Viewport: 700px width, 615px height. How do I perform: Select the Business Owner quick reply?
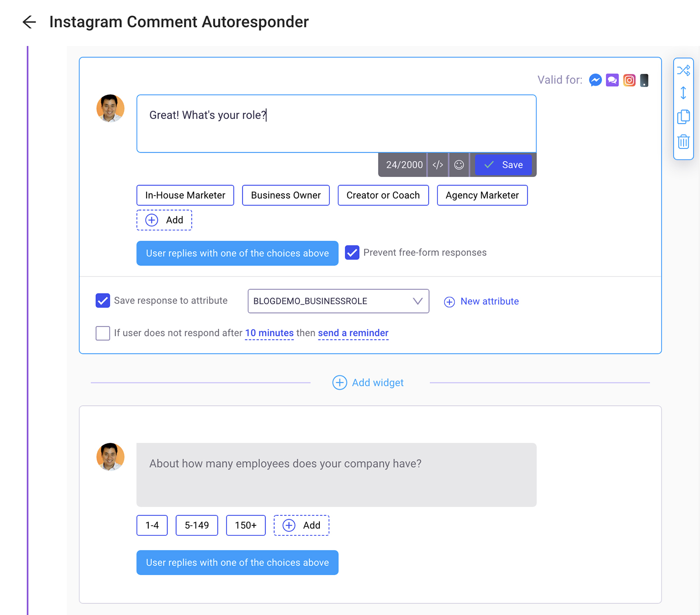coord(286,196)
